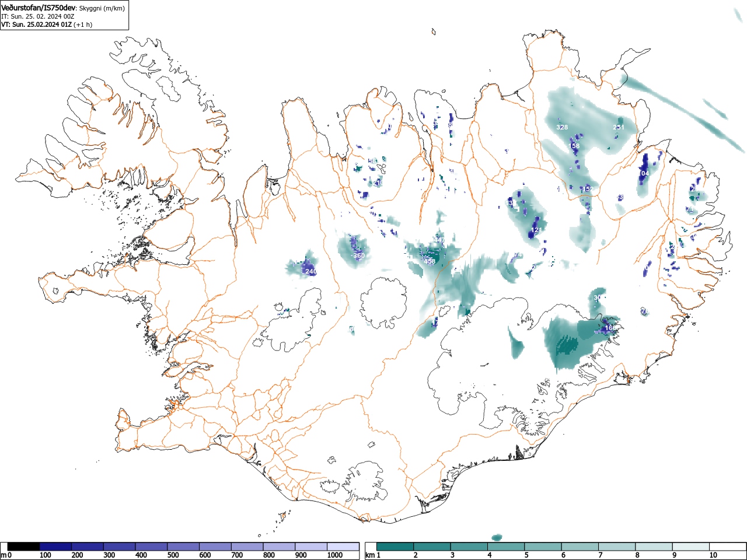Click the 5 km legend swatch
747x560 pixels.
tap(543, 547)
